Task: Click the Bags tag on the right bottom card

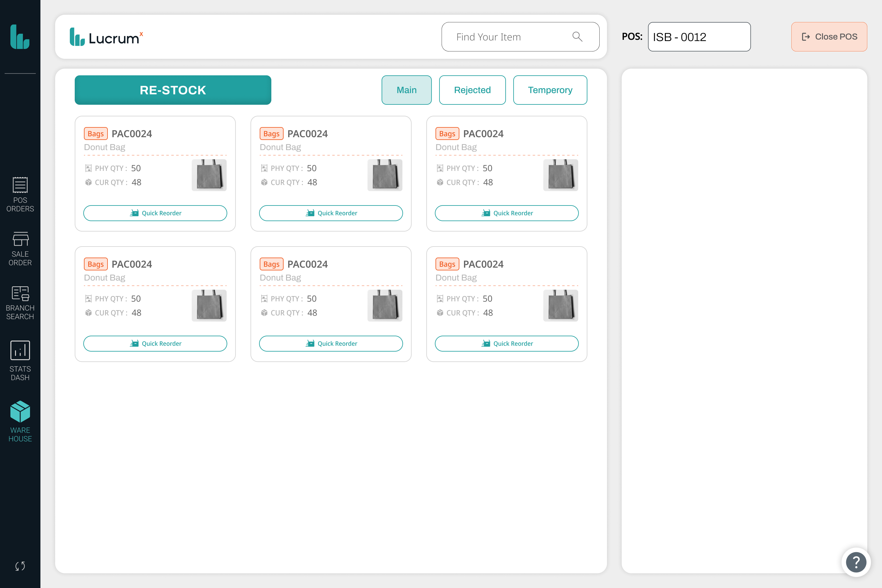Action: (447, 264)
